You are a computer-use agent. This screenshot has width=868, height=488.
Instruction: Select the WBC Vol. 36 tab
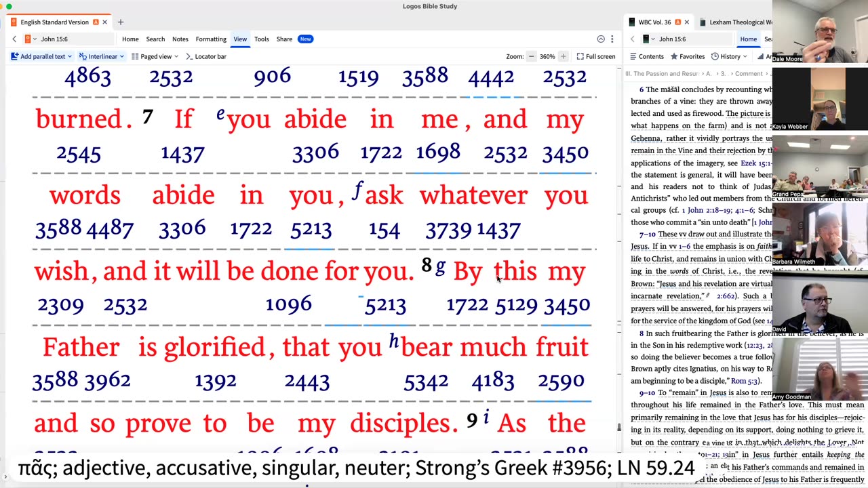pyautogui.click(x=654, y=22)
